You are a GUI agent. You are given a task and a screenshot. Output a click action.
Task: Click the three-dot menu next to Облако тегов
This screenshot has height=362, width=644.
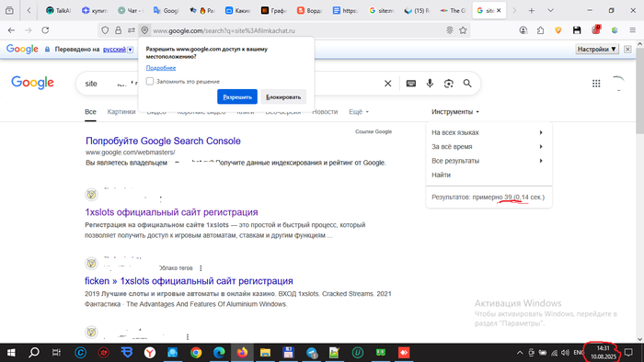pyautogui.click(x=201, y=268)
